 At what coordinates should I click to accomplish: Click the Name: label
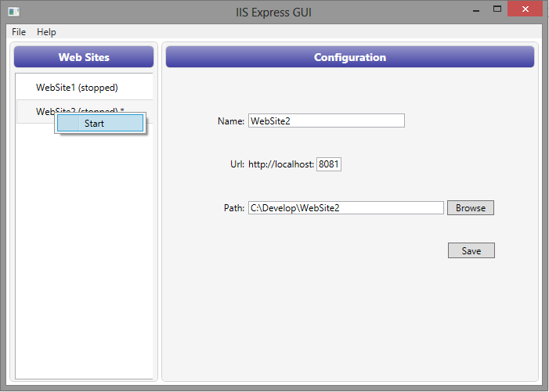(x=231, y=121)
